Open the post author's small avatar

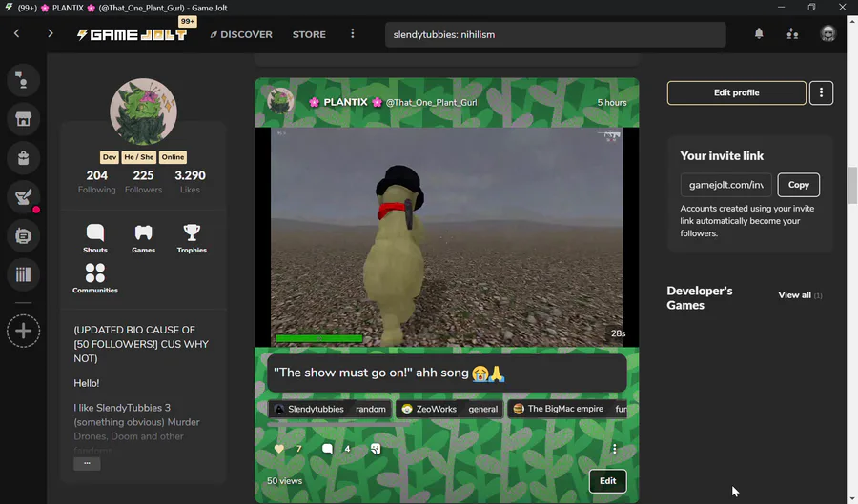point(280,102)
